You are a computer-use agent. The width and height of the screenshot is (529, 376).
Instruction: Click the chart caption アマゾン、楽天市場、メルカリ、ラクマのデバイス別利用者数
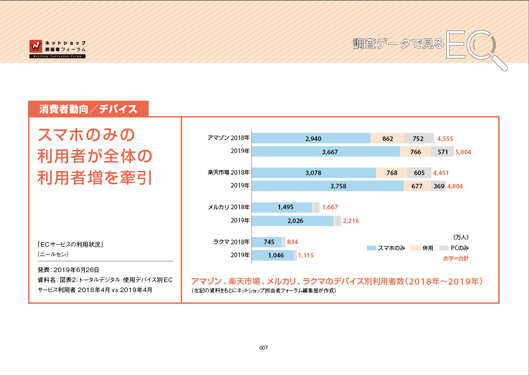coord(337,281)
